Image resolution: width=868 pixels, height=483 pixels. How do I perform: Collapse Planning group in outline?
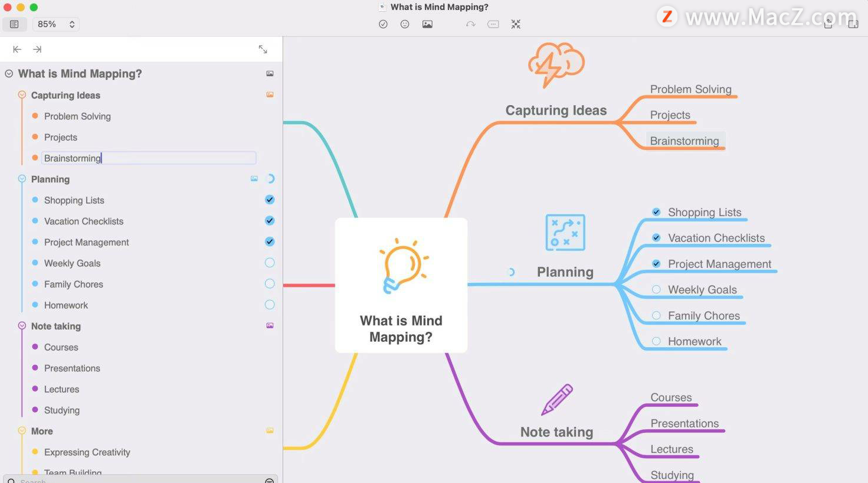click(x=22, y=178)
